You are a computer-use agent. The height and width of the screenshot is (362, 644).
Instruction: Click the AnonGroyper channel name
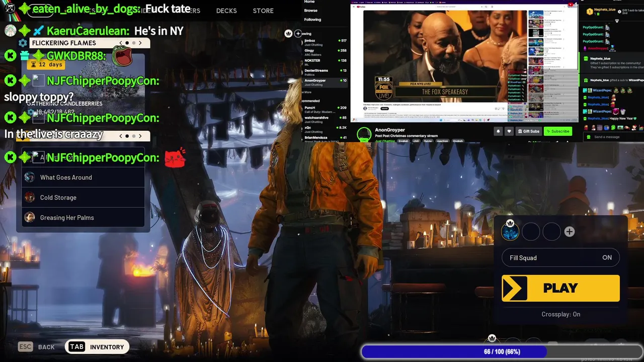390,130
